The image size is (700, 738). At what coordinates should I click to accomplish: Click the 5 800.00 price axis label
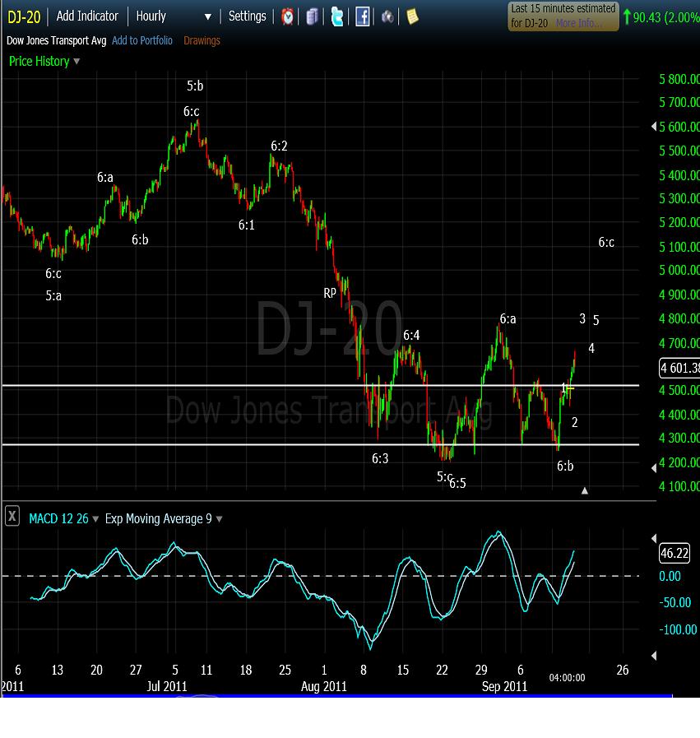coord(679,79)
